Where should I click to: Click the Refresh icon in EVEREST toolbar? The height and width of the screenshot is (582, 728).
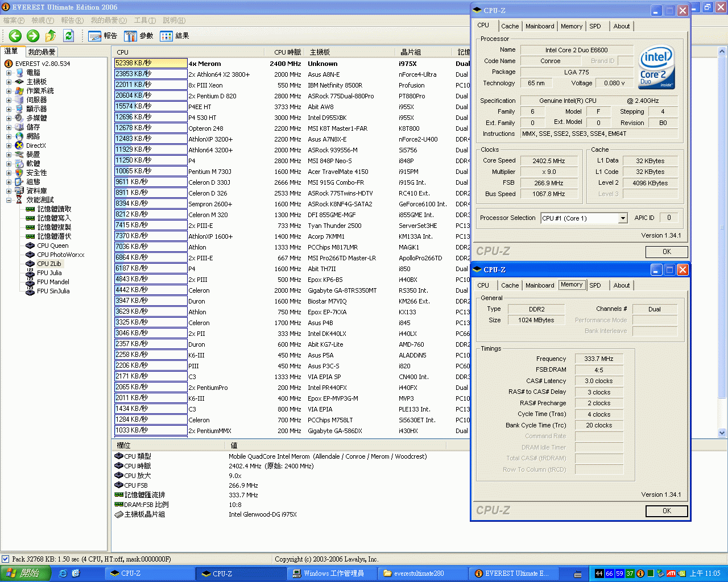point(69,36)
